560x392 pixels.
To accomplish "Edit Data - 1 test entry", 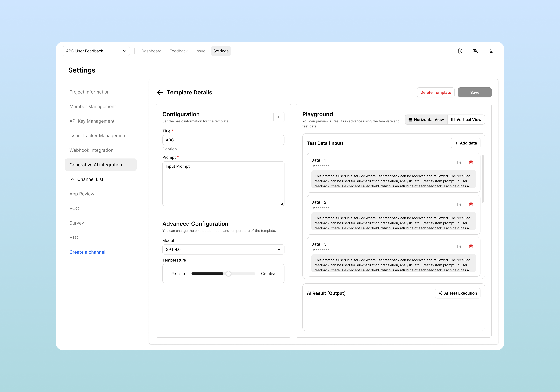I will click(x=459, y=162).
